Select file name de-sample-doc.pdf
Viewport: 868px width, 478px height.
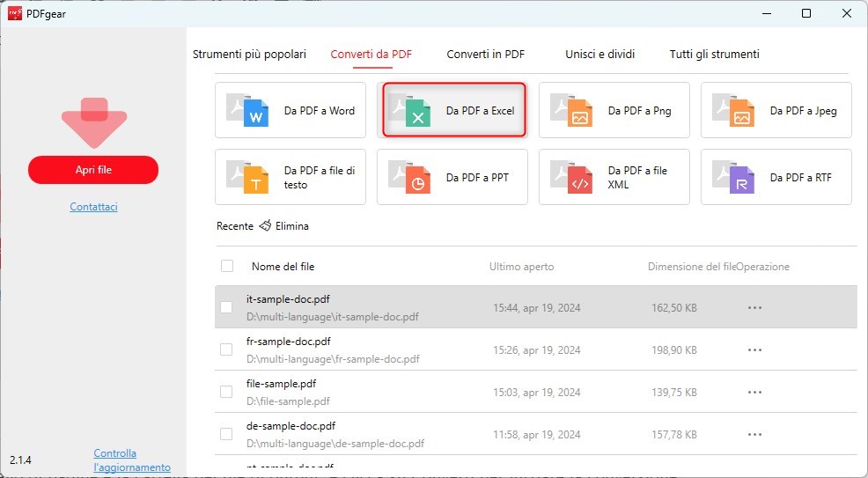tap(291, 426)
